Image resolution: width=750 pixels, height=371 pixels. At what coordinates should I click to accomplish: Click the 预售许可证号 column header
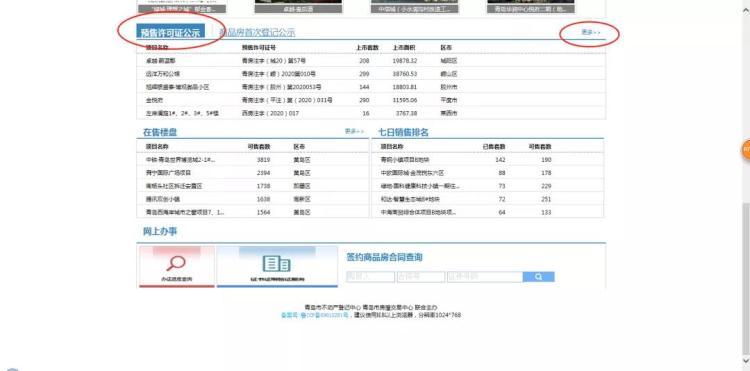coord(259,48)
